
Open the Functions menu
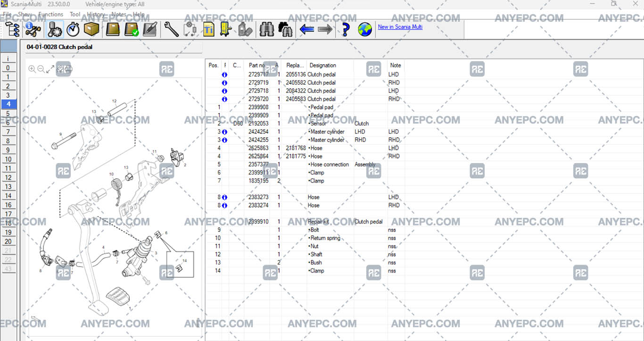(51, 14)
